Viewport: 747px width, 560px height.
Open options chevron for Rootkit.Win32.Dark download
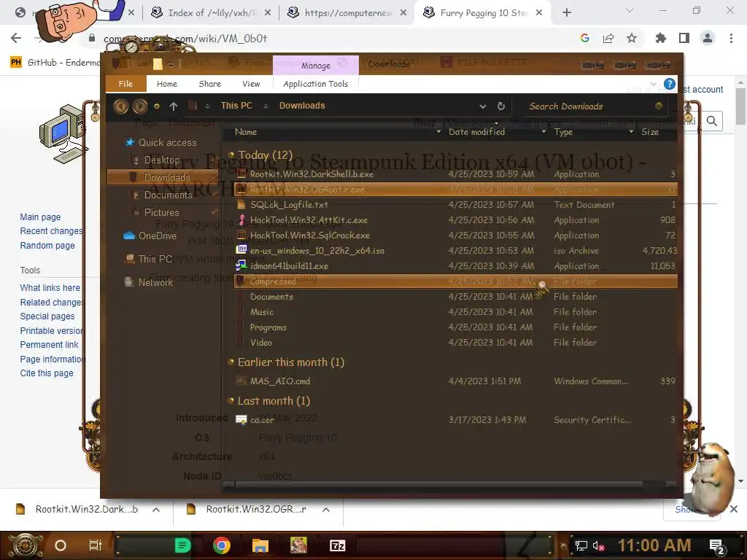156,510
